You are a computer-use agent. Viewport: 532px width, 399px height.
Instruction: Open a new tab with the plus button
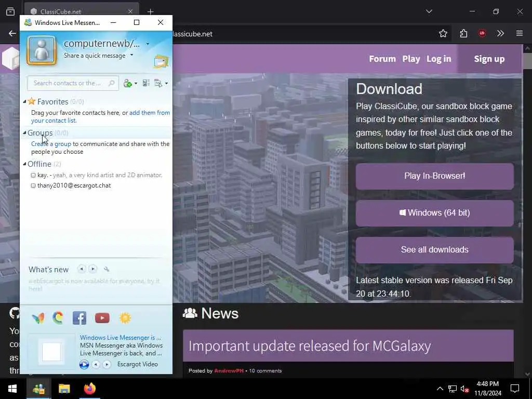(x=150, y=11)
